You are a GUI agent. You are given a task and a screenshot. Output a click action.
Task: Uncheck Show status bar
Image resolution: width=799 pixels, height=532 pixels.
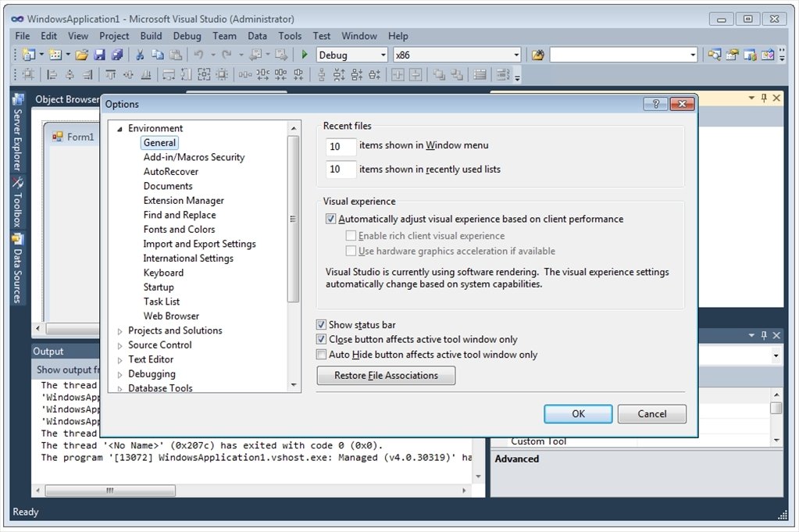pyautogui.click(x=321, y=324)
